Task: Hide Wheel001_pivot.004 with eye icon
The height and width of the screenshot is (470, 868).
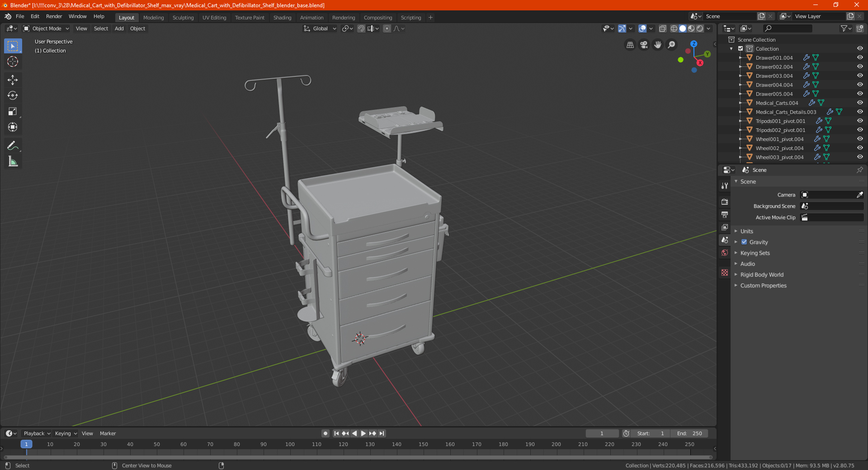Action: [860, 139]
